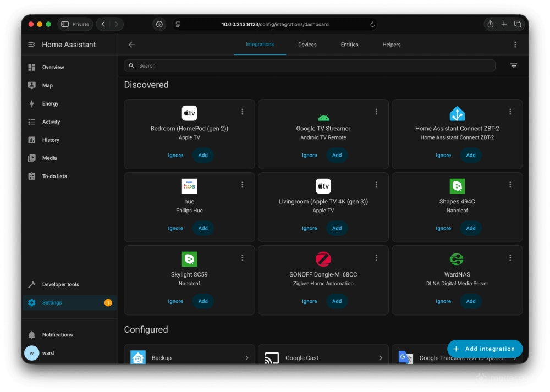
Task: Open Developer tools from the sidebar
Action: (x=61, y=284)
